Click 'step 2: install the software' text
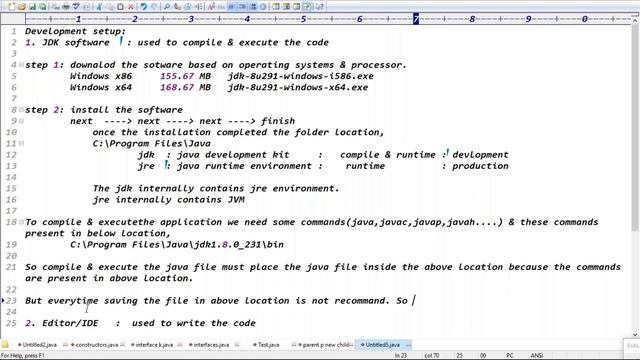The height and width of the screenshot is (360, 640). pos(104,110)
